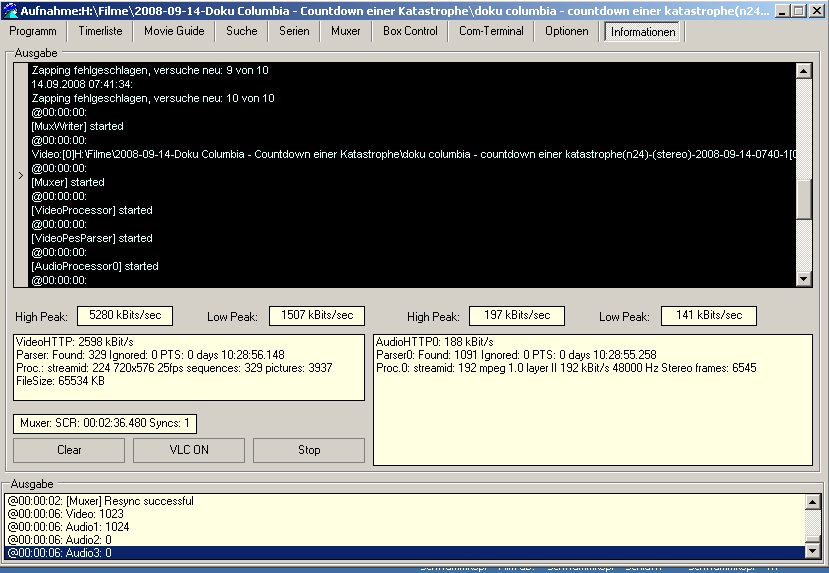Select '[Muxer] Resync successful' log row
829x573 pixels.
[x=404, y=501]
